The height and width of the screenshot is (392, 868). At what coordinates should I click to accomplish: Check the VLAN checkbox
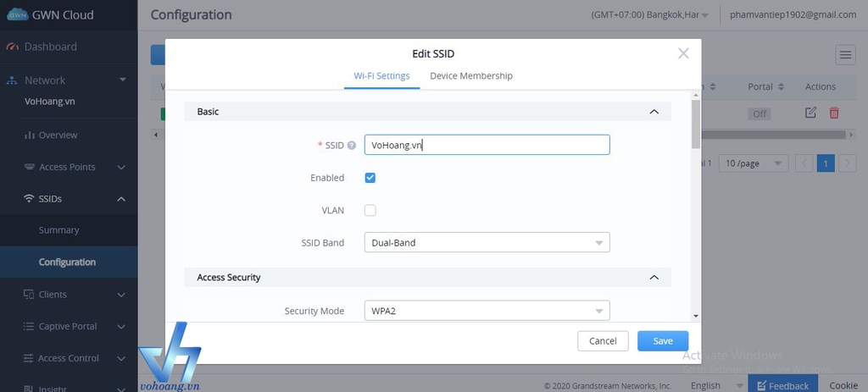click(370, 210)
